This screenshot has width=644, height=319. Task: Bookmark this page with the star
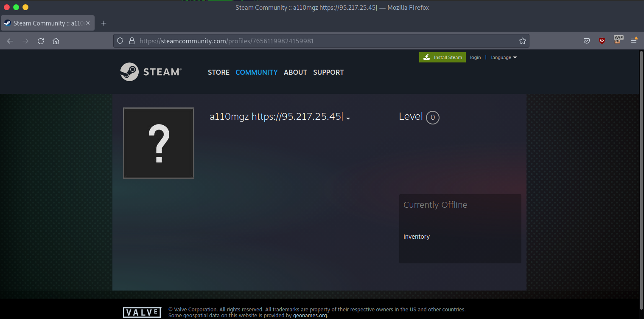pyautogui.click(x=523, y=41)
